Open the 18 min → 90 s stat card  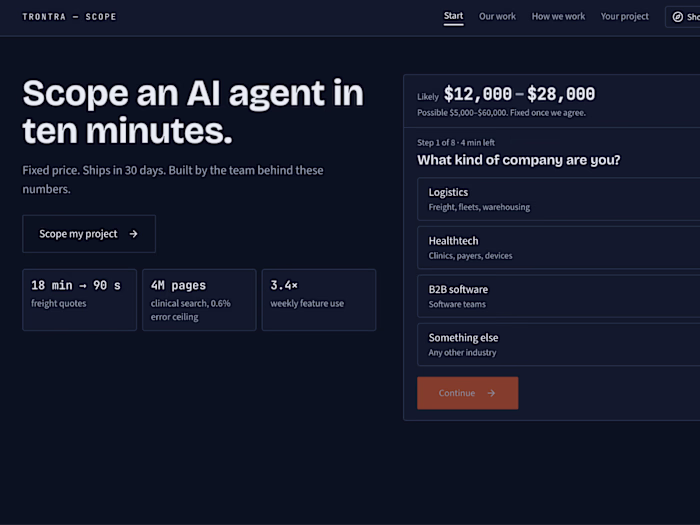tap(79, 300)
